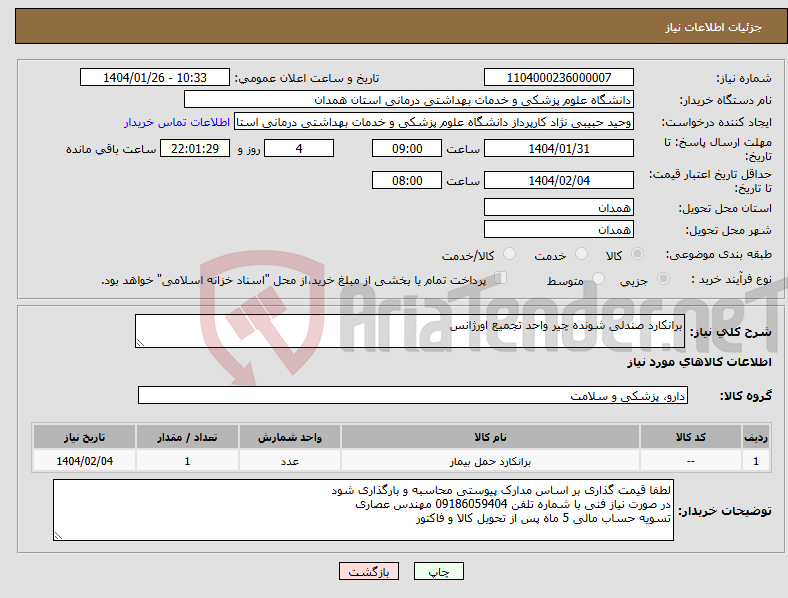
Task: Click the resize handle of the buyer notes box
Action: 58,536
